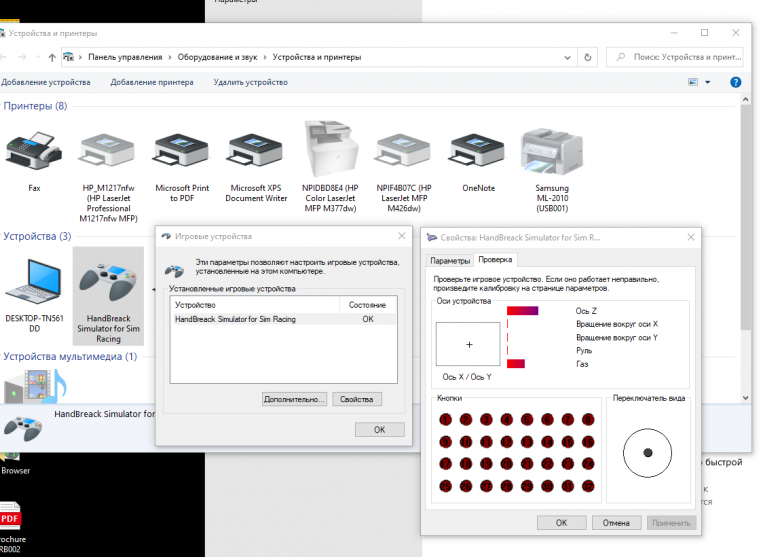Click button 32 indicator in Кнопки
The image size is (780, 557).
point(588,486)
